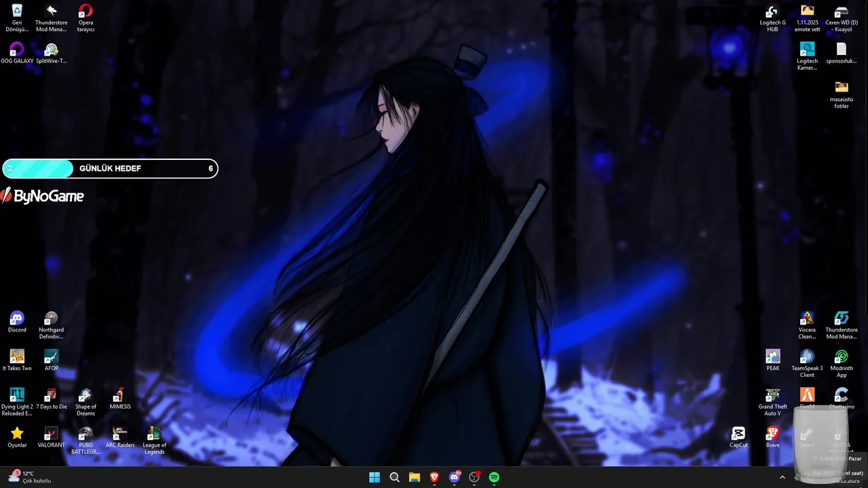Open taskbar Search
868x488 pixels.
click(395, 477)
